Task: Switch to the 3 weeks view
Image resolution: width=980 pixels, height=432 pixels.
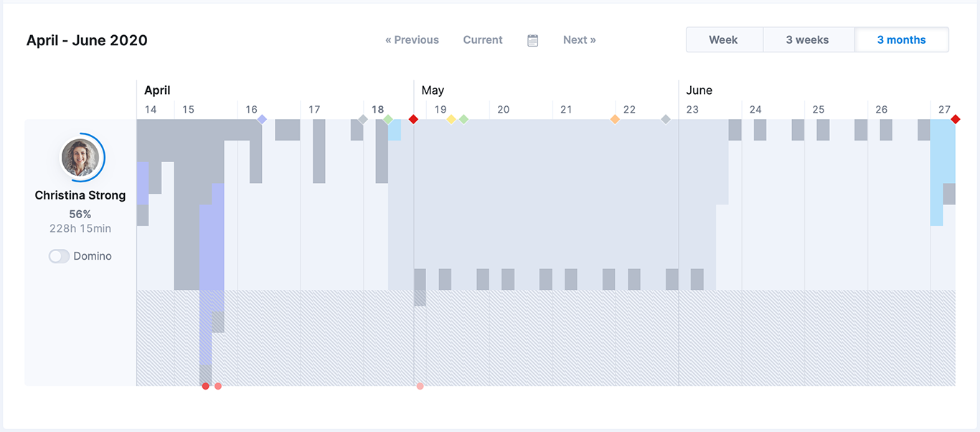Action: (807, 40)
